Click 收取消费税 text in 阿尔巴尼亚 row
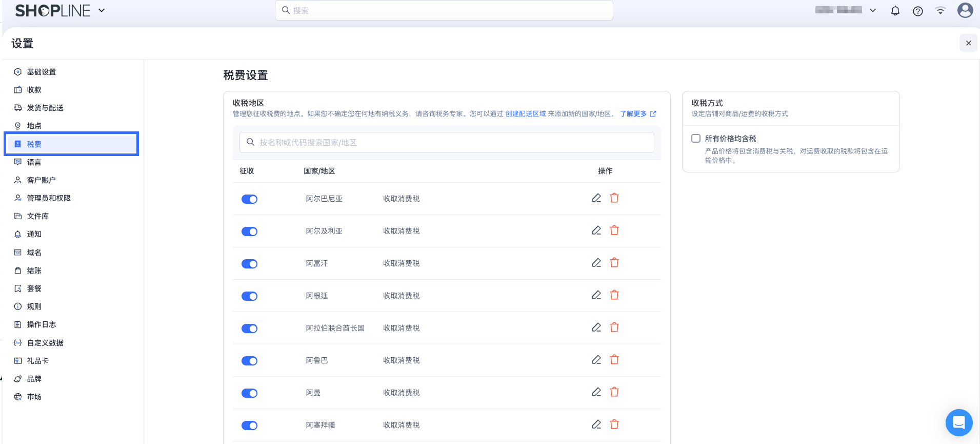Screen dimensions: 980x444 (401, 199)
